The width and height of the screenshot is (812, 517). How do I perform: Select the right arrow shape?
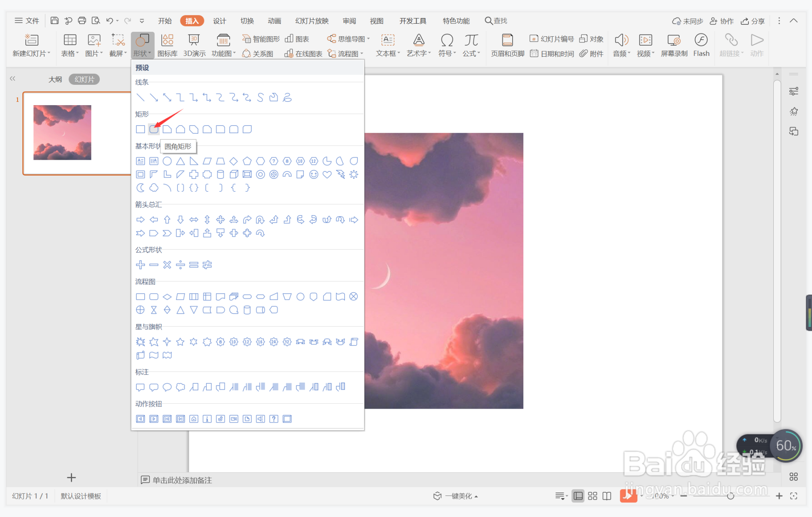tap(140, 220)
